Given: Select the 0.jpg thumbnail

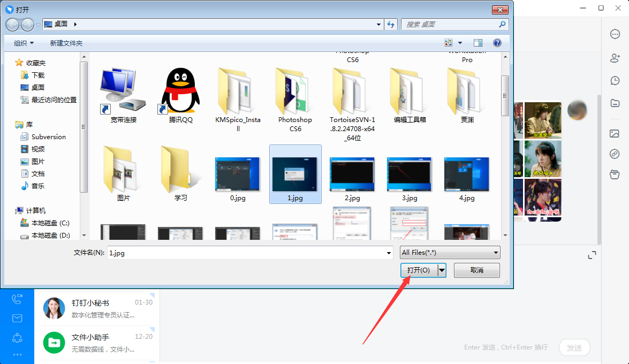Looking at the screenshot, I should (237, 174).
